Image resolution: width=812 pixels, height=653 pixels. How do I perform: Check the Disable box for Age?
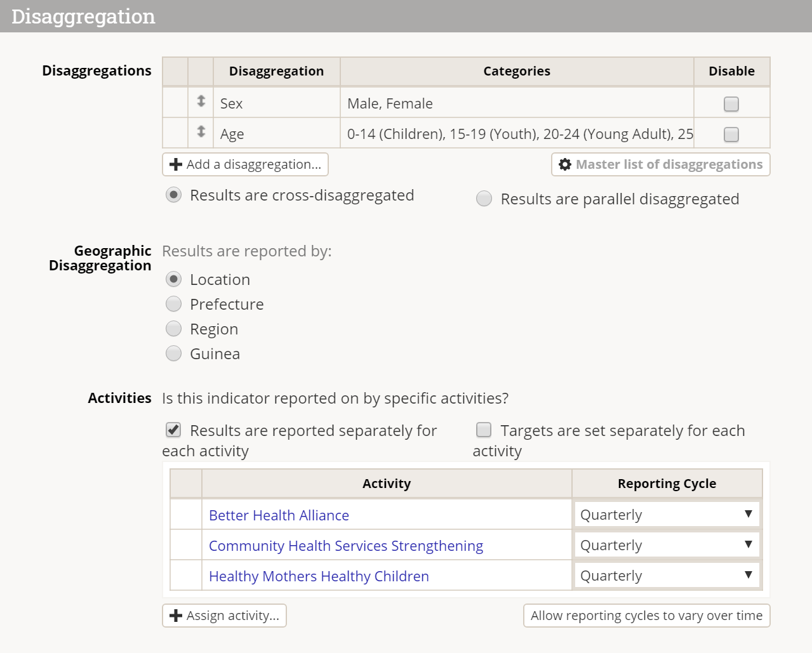(731, 135)
